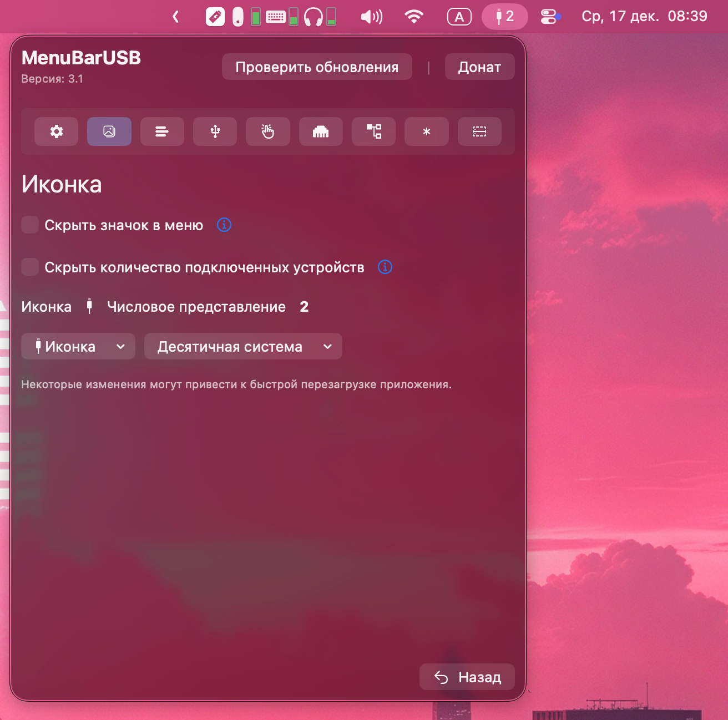Open the 'Десятичная система' dropdown

(243, 347)
